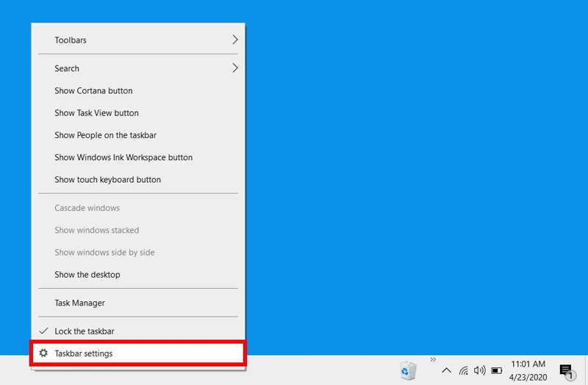
Task: Click the double-chevron toolbar overflow arrow
Action: 433,359
